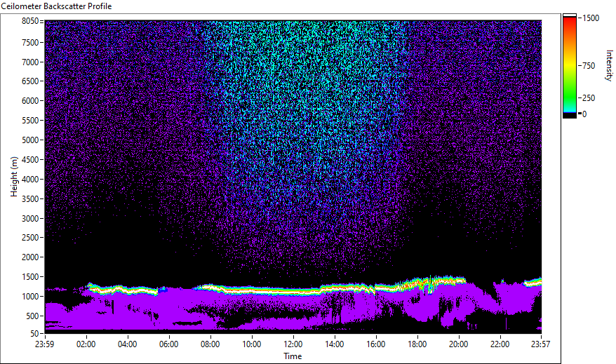Click the Height (m) axis label
This screenshot has height=364, width=616.
[14, 177]
